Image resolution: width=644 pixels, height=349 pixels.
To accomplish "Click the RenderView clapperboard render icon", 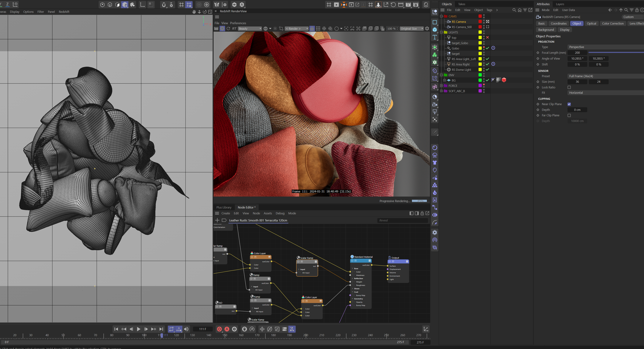I will (x=216, y=29).
